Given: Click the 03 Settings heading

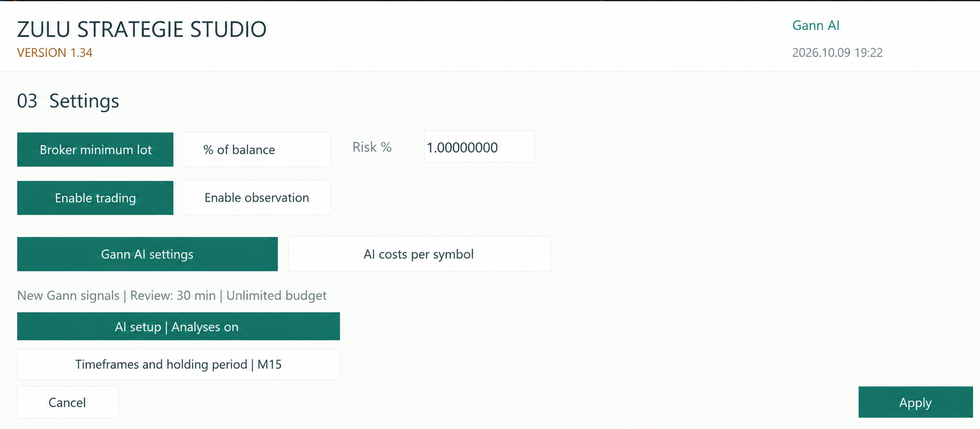Looking at the screenshot, I should point(68,101).
